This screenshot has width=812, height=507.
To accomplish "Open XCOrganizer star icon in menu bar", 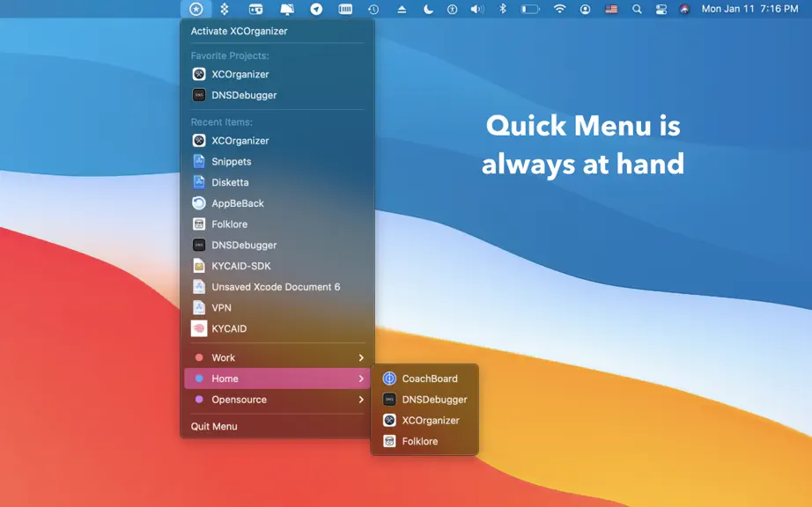I will 196,9.
